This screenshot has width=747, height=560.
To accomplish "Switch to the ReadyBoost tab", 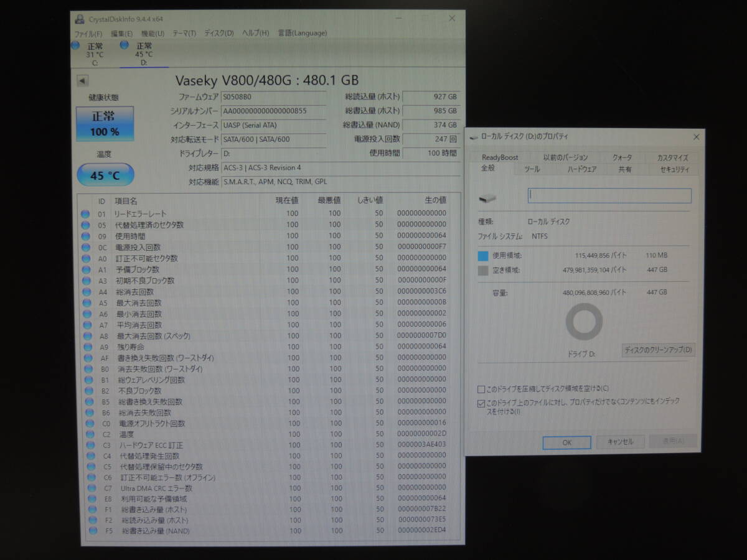I will pyautogui.click(x=500, y=157).
